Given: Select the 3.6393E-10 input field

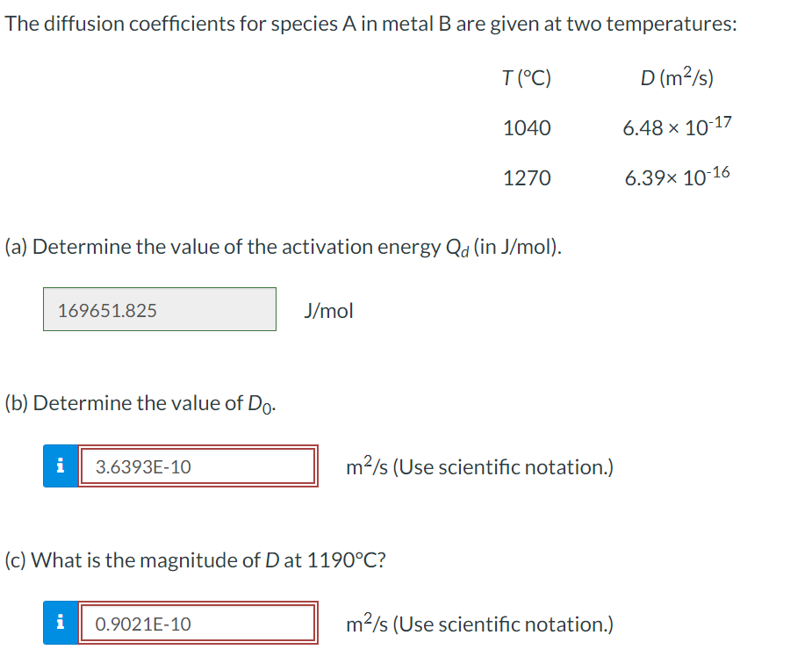Looking at the screenshot, I should click(198, 466).
